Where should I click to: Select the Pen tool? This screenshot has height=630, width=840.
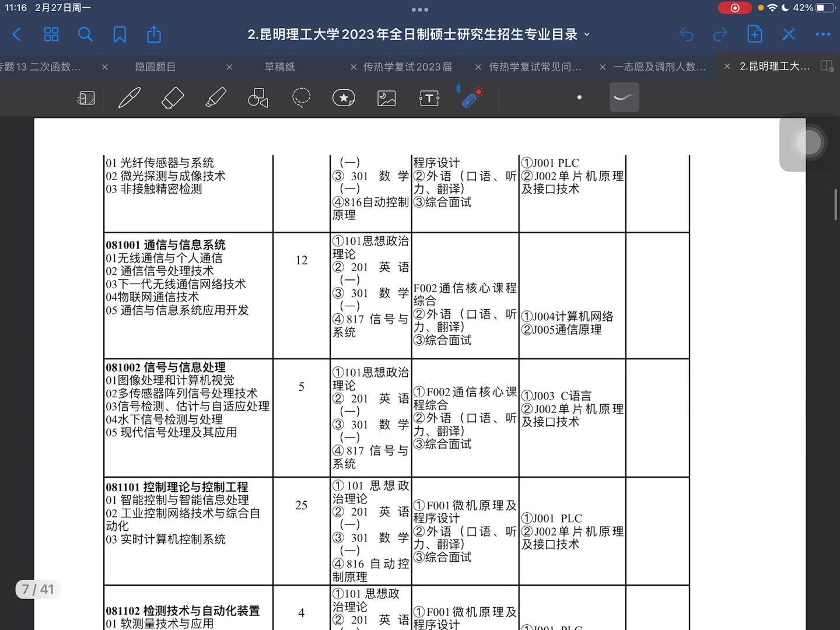coord(129,97)
